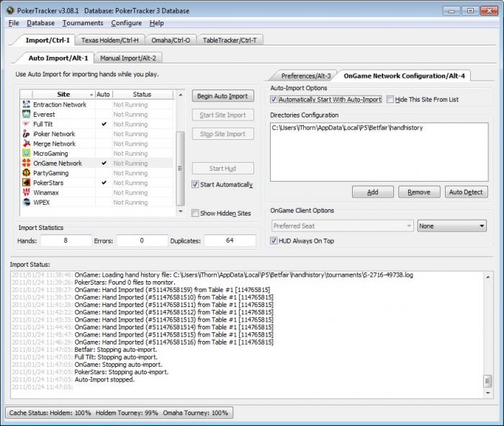
Task: Click 'Auto-Import stopped.' log line
Action: pyautogui.click(x=104, y=380)
